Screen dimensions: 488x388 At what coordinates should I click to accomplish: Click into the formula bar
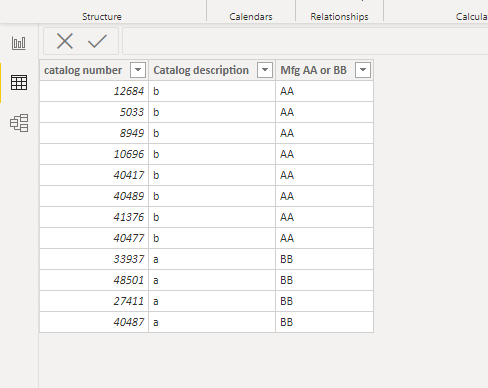[305, 41]
